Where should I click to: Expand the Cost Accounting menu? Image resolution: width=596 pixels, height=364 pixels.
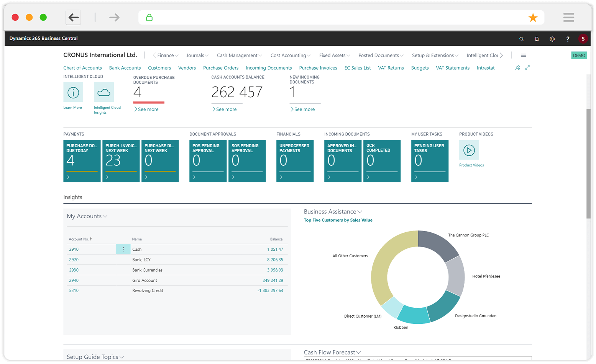[291, 55]
